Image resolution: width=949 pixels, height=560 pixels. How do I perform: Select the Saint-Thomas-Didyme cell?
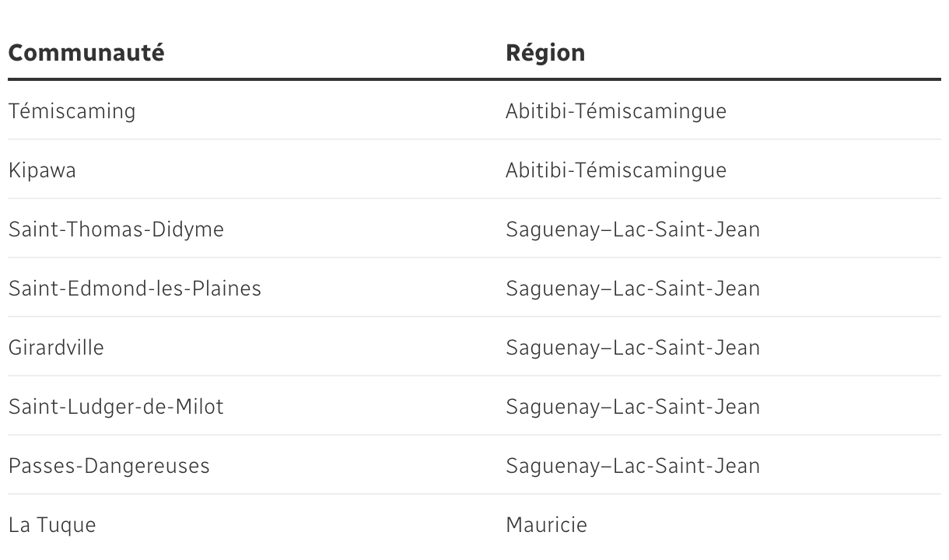tap(116, 229)
